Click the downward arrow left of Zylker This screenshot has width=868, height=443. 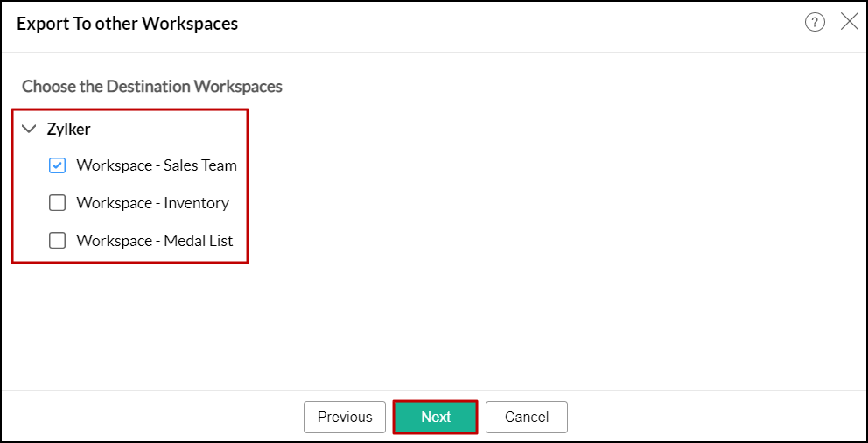(x=29, y=130)
